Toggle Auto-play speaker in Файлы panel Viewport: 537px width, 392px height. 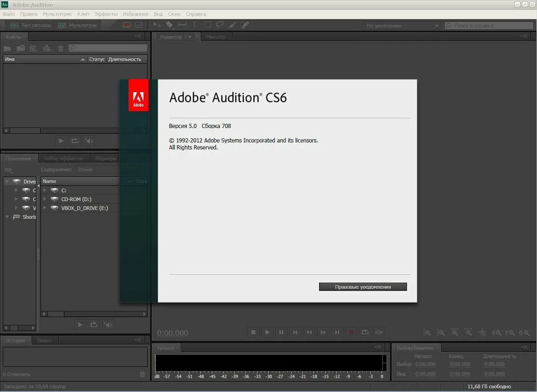tap(88, 141)
